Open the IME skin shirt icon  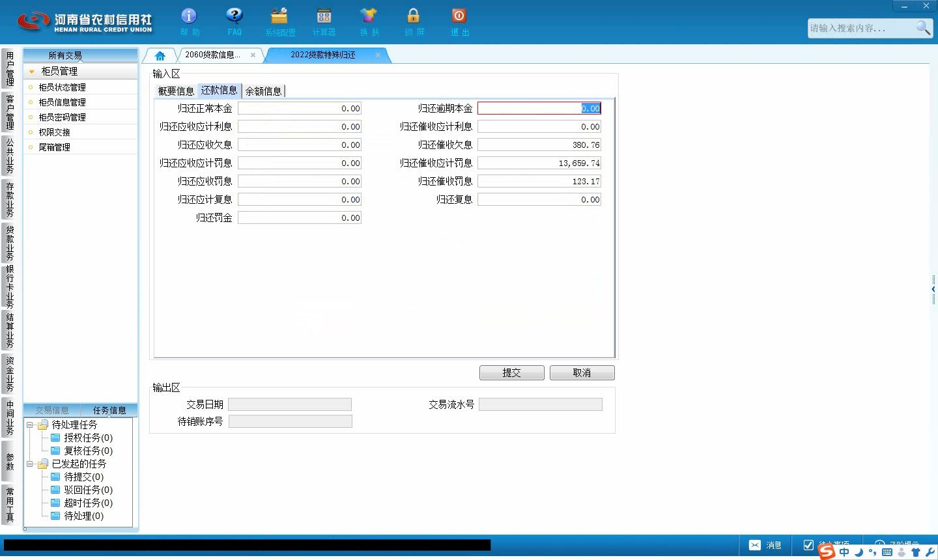[916, 552]
